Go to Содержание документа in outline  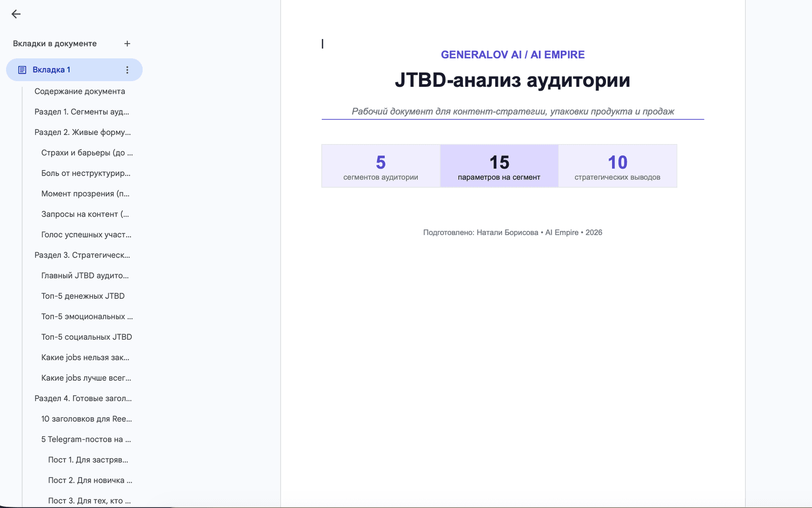pyautogui.click(x=80, y=91)
